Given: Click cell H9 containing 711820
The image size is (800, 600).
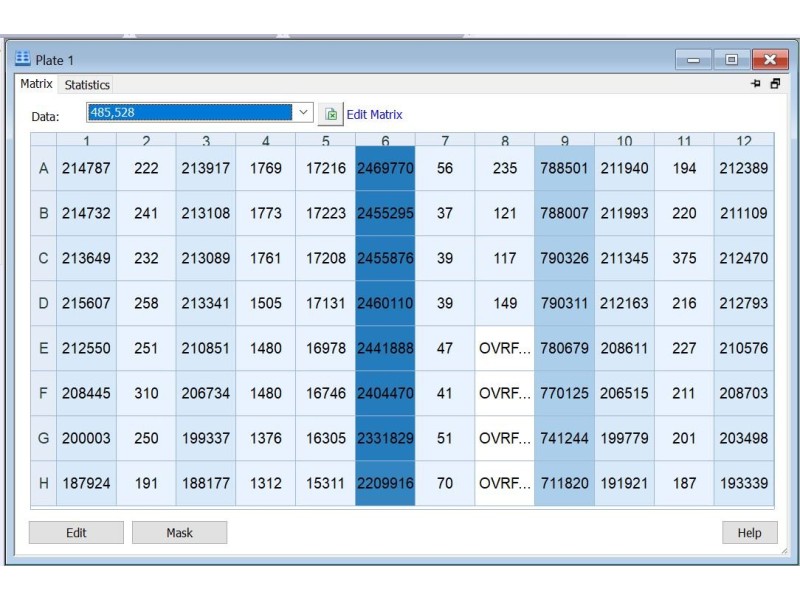Looking at the screenshot, I should (x=564, y=483).
